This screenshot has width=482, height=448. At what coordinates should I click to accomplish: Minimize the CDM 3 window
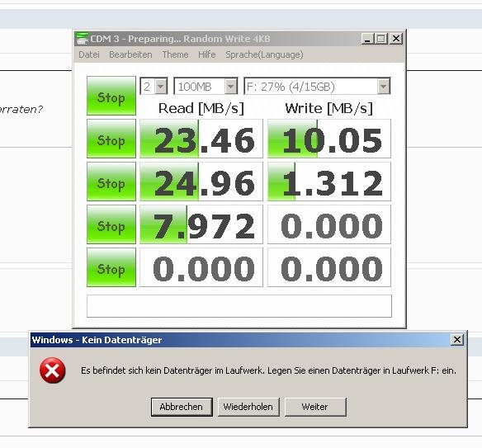pos(367,39)
